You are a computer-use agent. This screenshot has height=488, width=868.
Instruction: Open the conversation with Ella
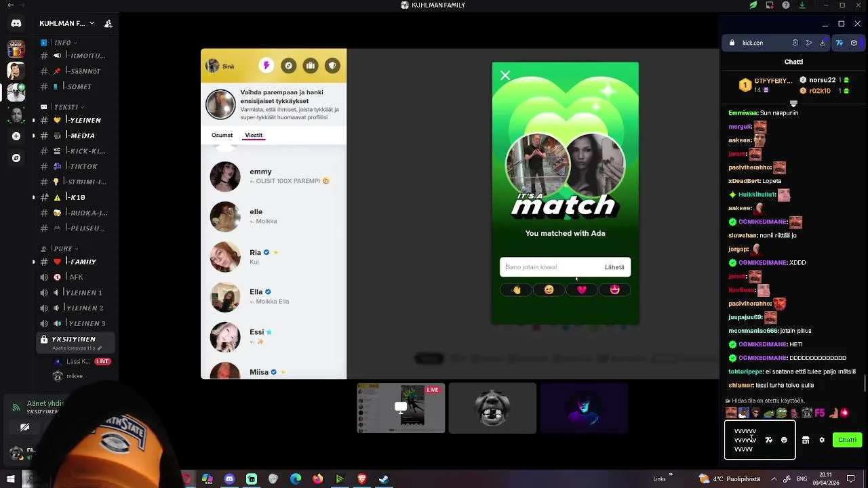pyautogui.click(x=274, y=296)
